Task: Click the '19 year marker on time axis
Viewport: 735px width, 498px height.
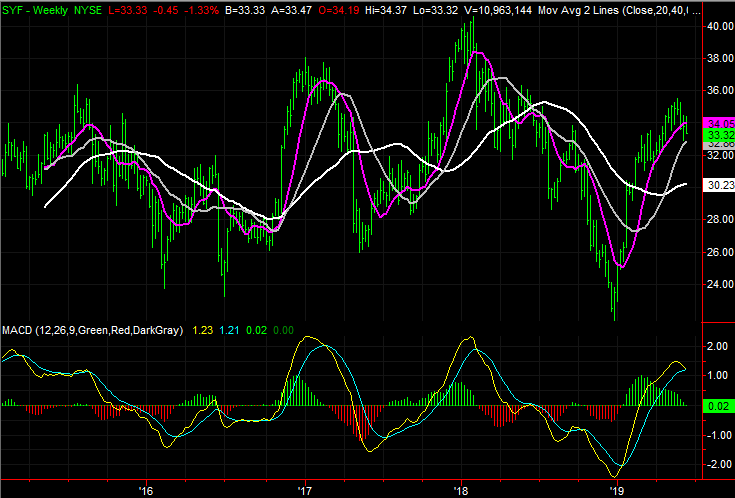Action: [617, 491]
